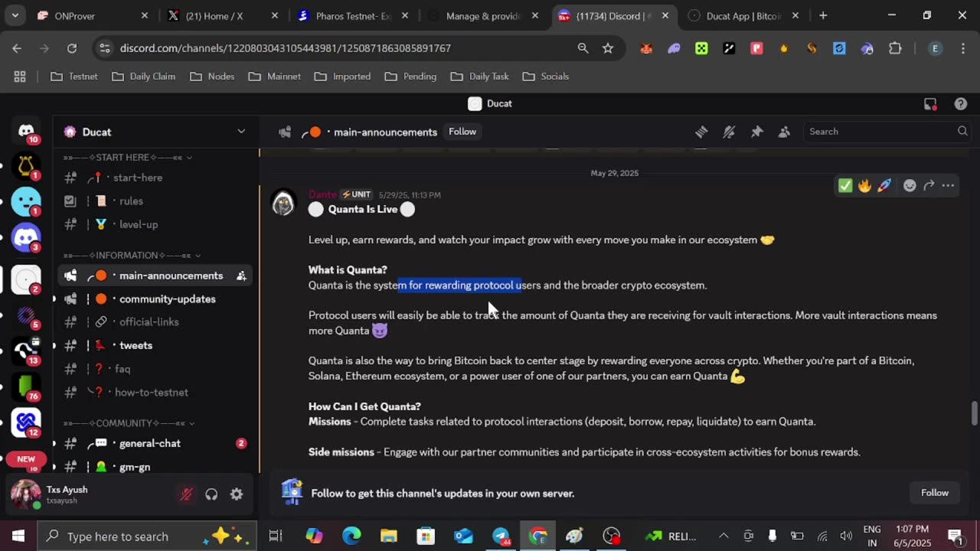Open the Daily Claim bookmarks folder
The height and width of the screenshot is (551, 980).
[144, 77]
